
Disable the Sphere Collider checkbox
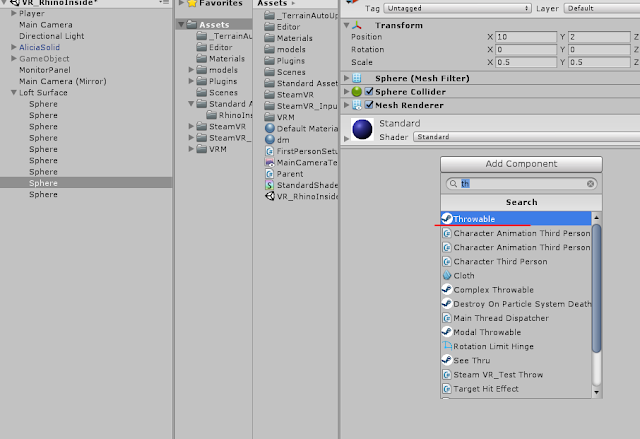(369, 91)
